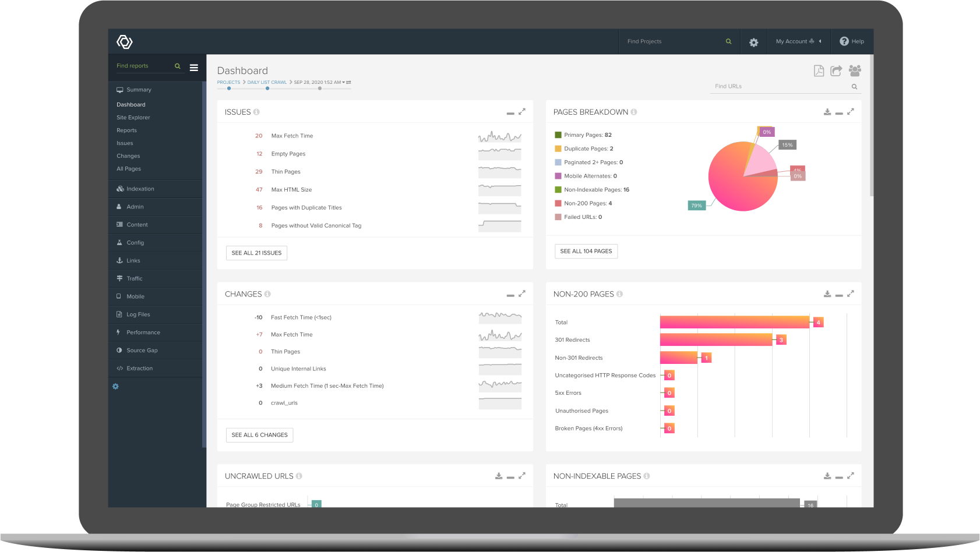Viewport: 980px width, 552px height.
Task: Minimize the Issues panel
Action: point(510,113)
